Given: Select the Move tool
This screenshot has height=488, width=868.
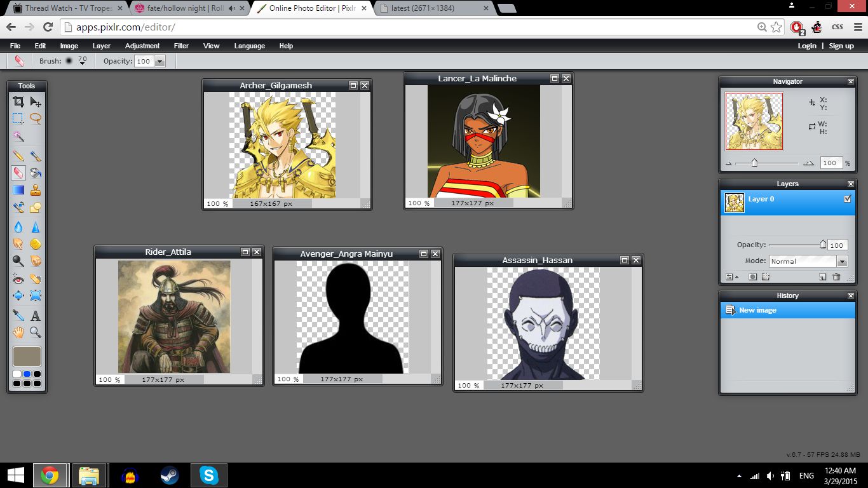Looking at the screenshot, I should [36, 102].
